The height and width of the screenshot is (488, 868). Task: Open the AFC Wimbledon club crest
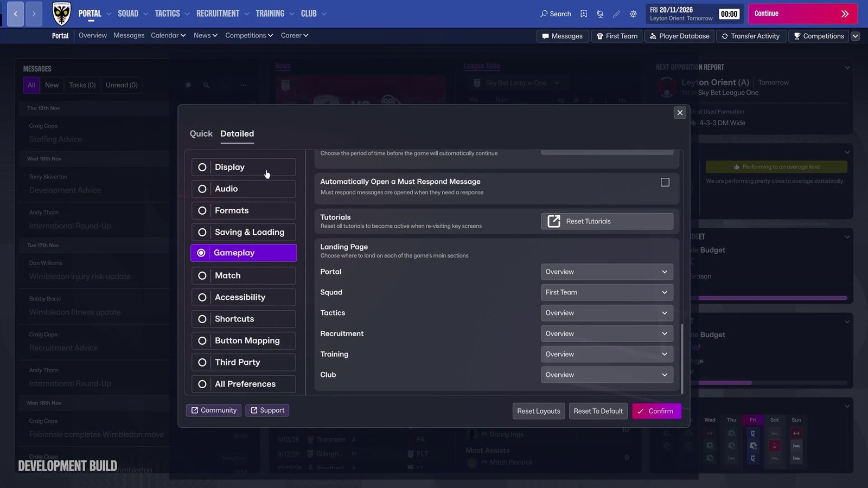61,14
